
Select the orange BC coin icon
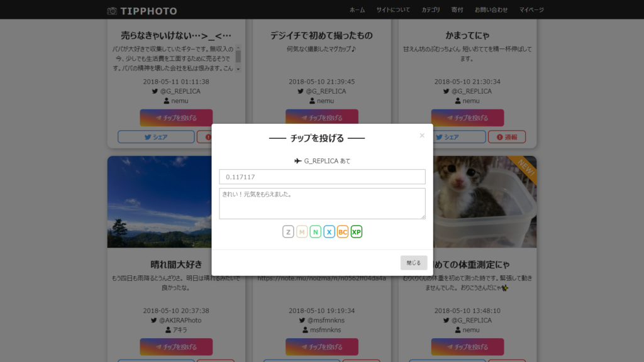[343, 232]
